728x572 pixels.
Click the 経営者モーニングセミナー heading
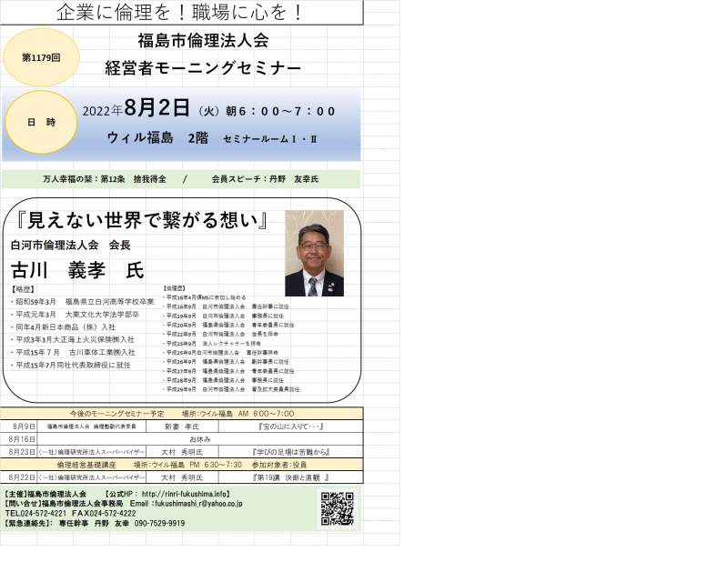coord(202,68)
